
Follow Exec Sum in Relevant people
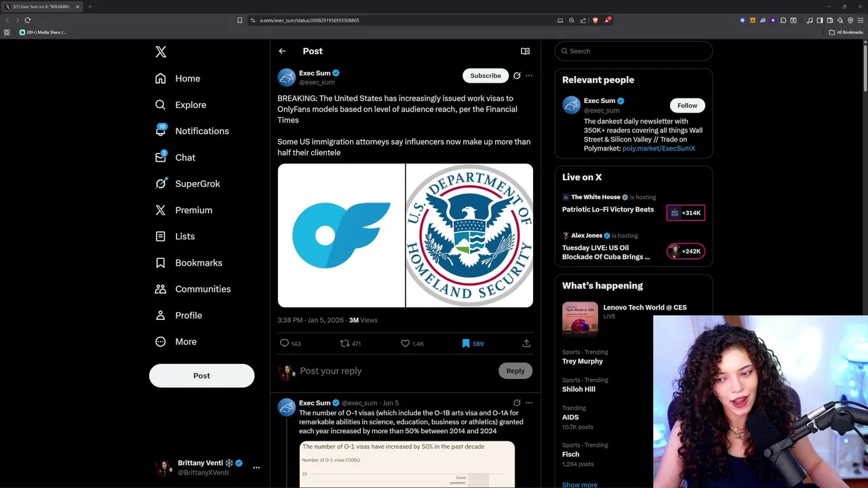(x=687, y=105)
